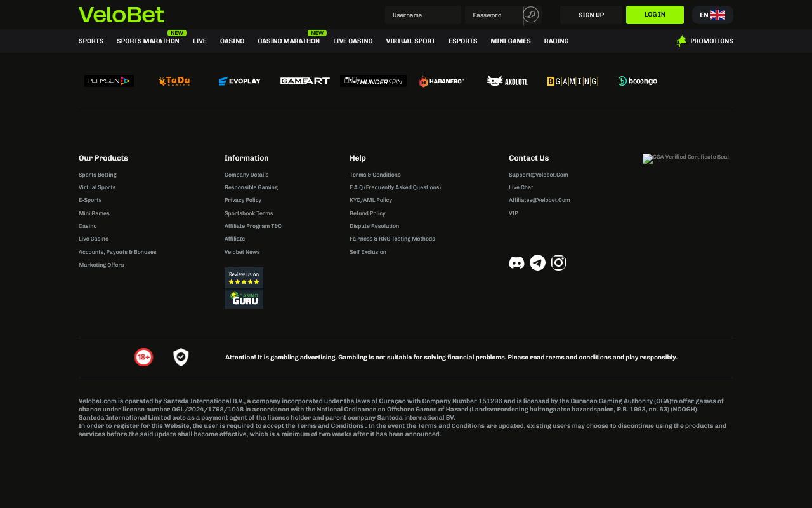Viewport: 812px width, 508px height.
Task: Open VIRTUAL SPORT menu item
Action: click(410, 41)
